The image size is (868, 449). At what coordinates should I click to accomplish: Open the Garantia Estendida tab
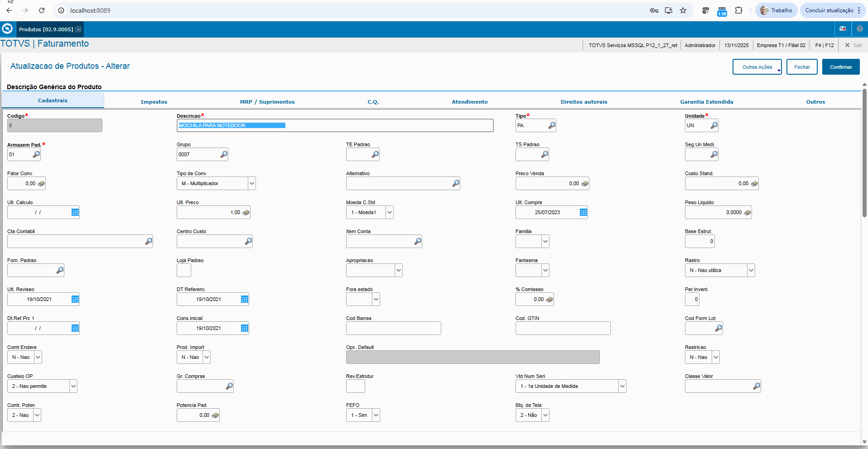(707, 102)
